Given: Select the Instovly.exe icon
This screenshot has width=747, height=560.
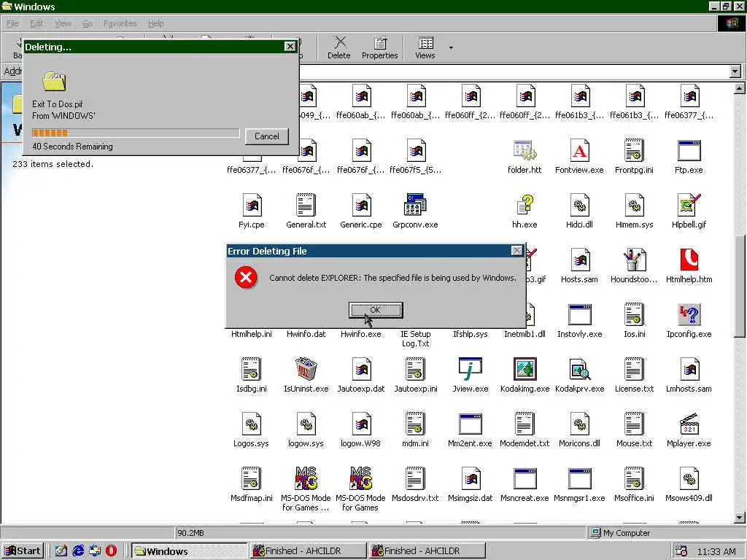Looking at the screenshot, I should click(x=579, y=315).
